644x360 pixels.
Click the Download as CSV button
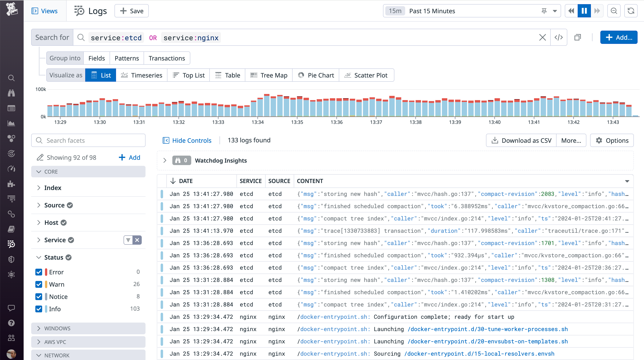tap(521, 140)
